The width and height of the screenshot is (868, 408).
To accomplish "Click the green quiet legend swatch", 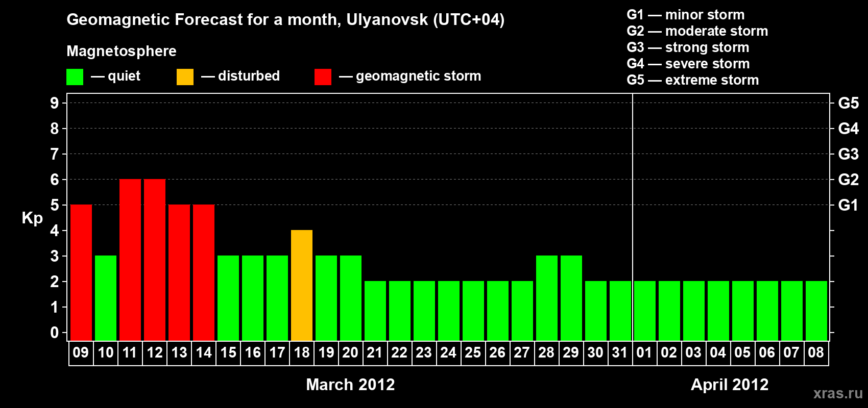I will (x=75, y=77).
